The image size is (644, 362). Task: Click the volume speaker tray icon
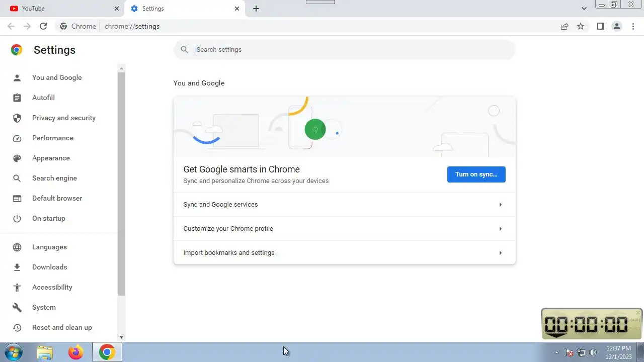[x=593, y=352]
